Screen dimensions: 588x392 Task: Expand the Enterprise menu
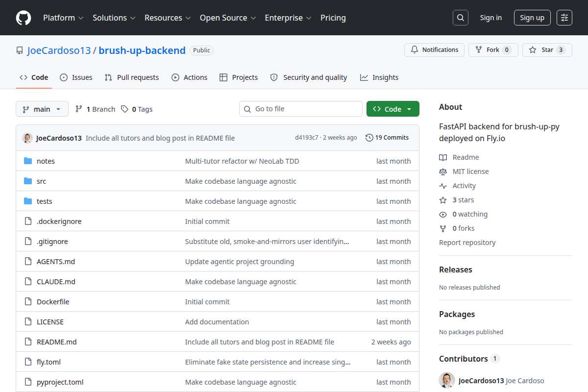pyautogui.click(x=288, y=18)
